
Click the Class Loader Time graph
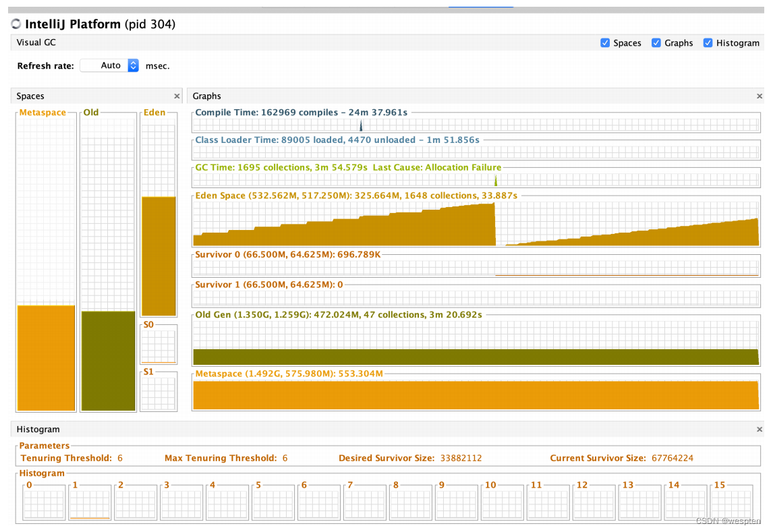point(476,152)
